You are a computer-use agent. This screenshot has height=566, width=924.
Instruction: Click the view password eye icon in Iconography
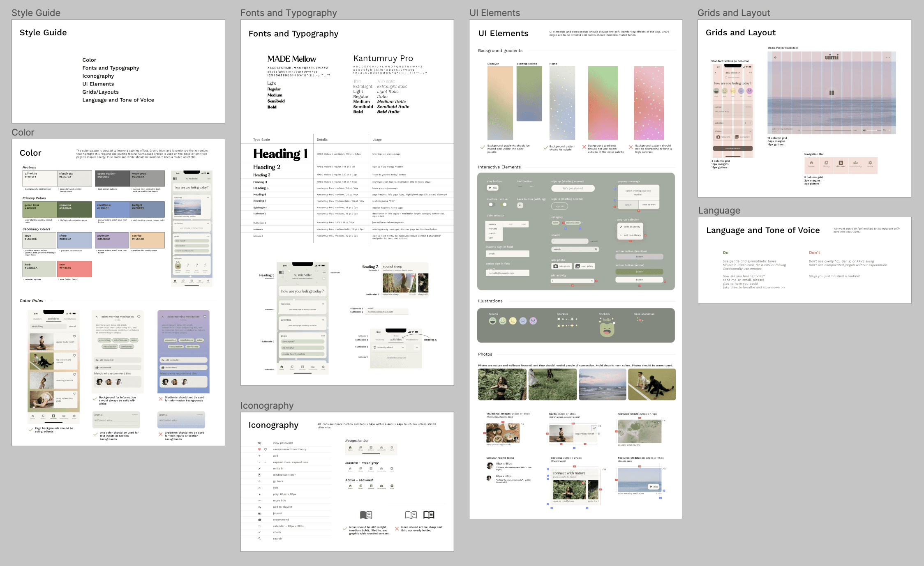[259, 443]
